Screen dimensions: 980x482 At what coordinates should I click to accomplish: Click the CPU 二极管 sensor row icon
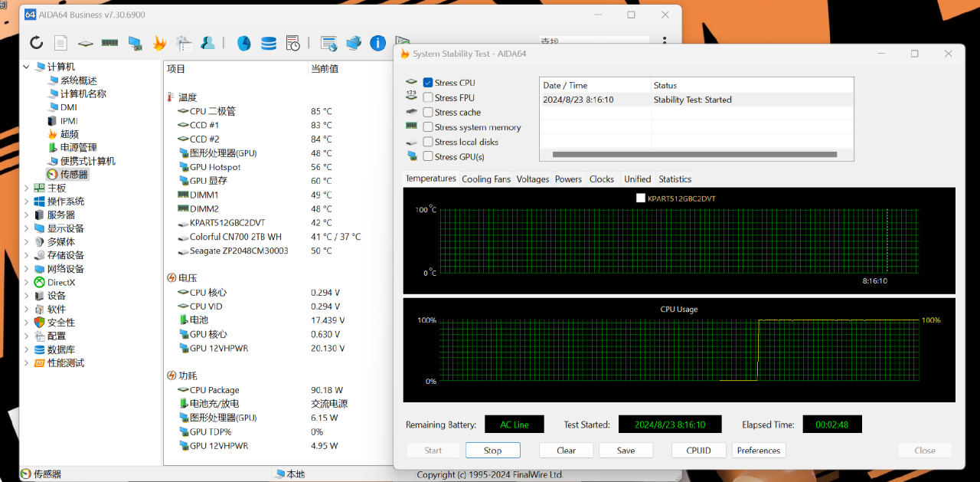pyautogui.click(x=183, y=111)
